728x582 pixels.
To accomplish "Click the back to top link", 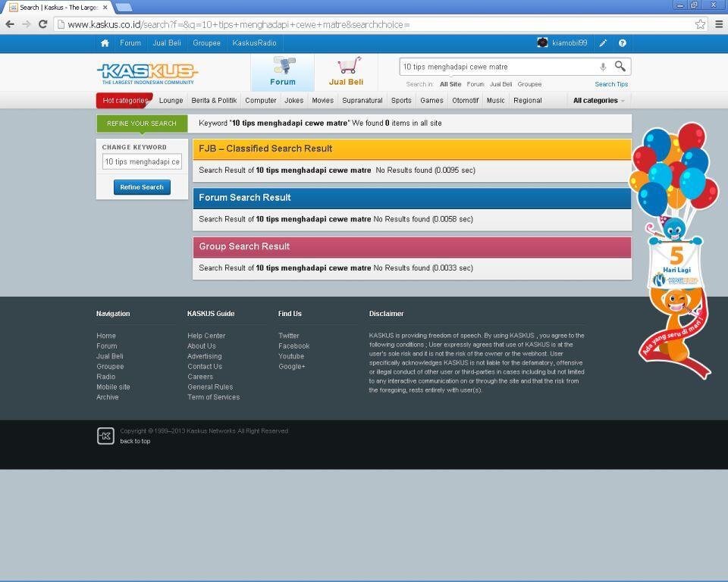I will 135,441.
